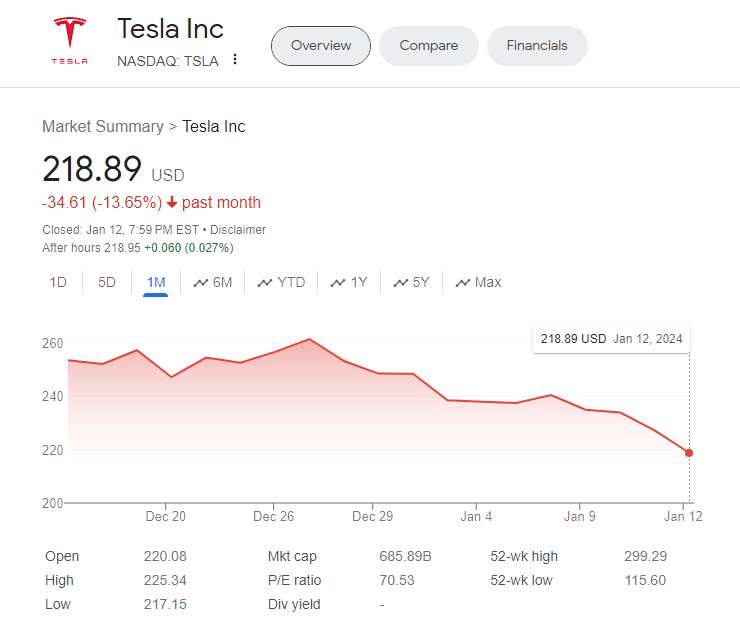Viewport: 740px width, 625px height.
Task: Click the 6M chart trend icon
Action: point(201,283)
